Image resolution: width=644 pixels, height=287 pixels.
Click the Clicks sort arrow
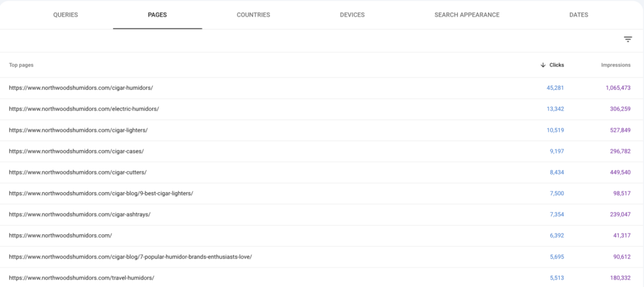tap(543, 65)
